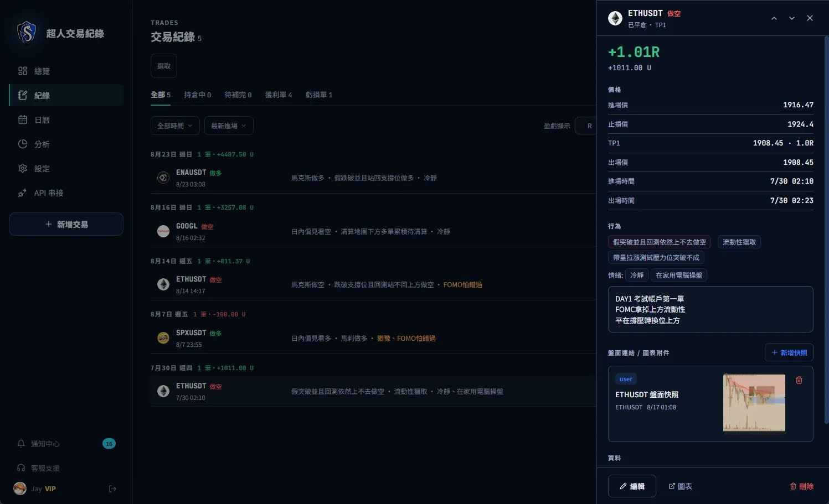This screenshot has width=829, height=504.
Task: Open the API 串接 page
Action: click(66, 193)
